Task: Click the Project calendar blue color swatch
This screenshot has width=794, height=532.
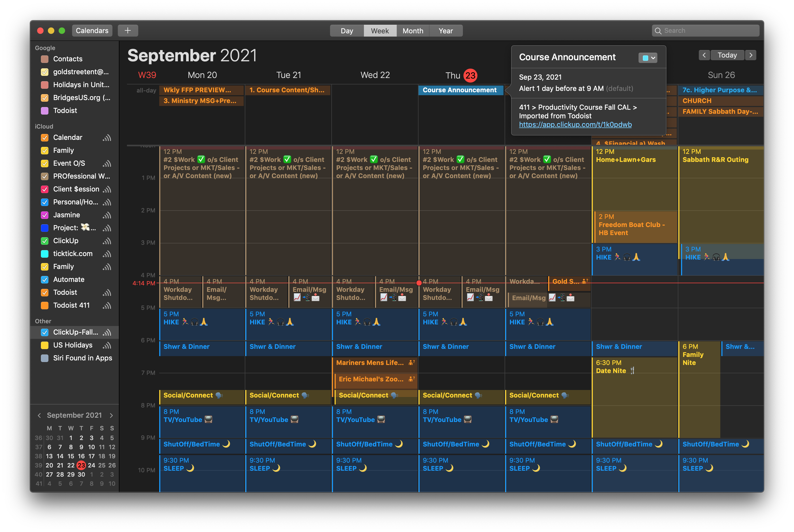Action: (x=44, y=228)
